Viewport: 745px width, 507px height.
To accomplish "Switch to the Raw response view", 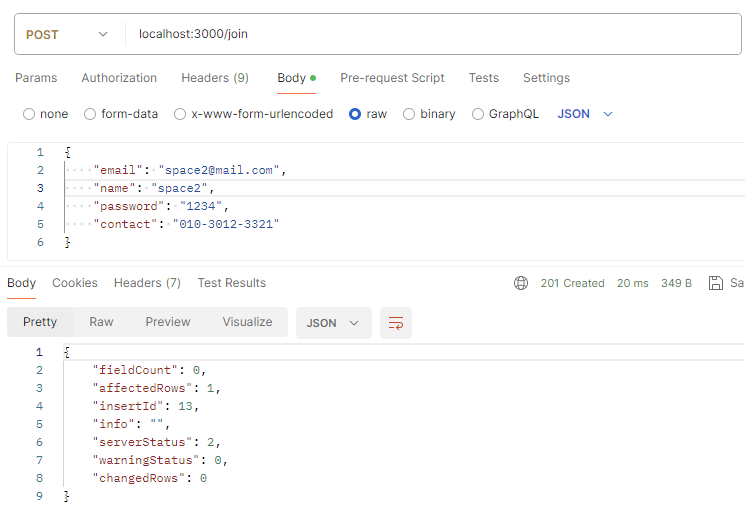I will click(x=101, y=322).
